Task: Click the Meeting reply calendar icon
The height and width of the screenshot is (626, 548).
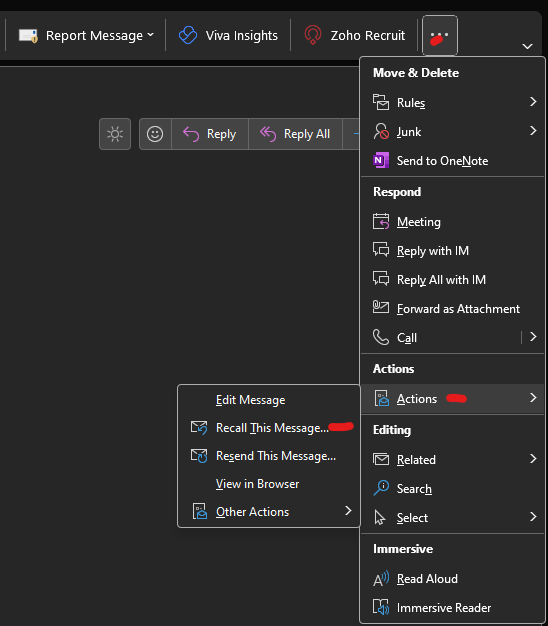Action: pos(381,221)
